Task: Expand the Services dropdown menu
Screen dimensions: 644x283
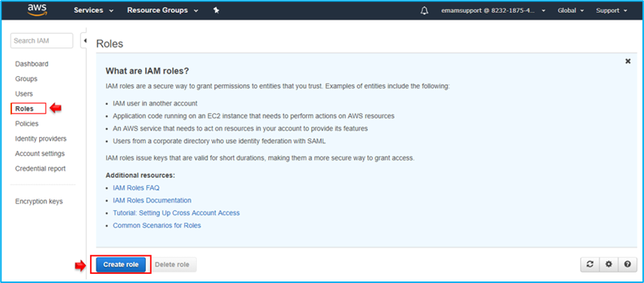Action: click(94, 11)
